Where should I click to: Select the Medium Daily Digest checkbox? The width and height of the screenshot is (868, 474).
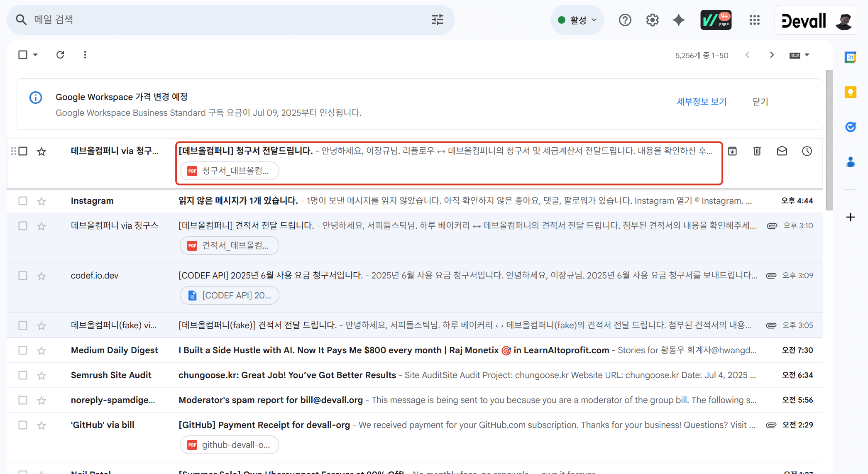(x=23, y=350)
